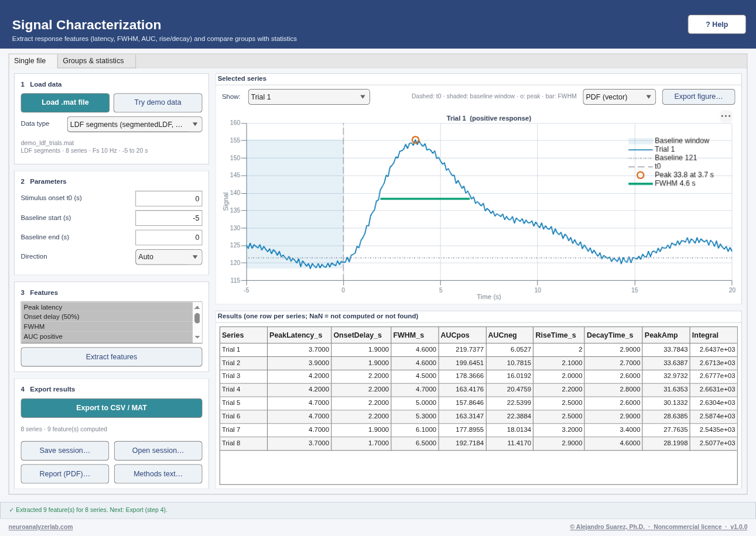
Task: Select the Trial 3 row label in the table
Action: tap(244, 376)
